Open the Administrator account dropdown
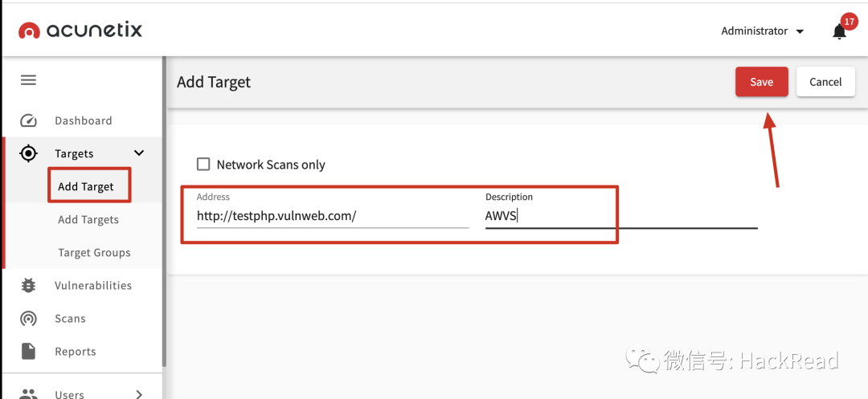 762,31
